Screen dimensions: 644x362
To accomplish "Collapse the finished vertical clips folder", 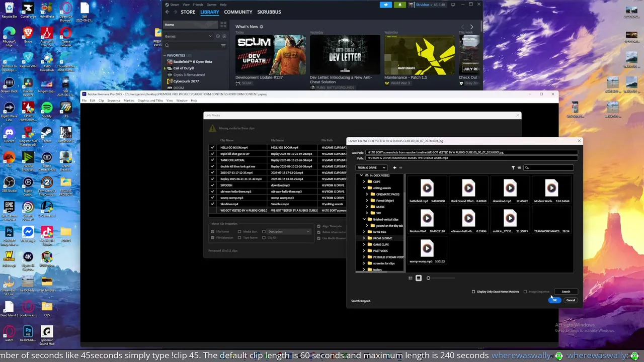I will 364,219.
